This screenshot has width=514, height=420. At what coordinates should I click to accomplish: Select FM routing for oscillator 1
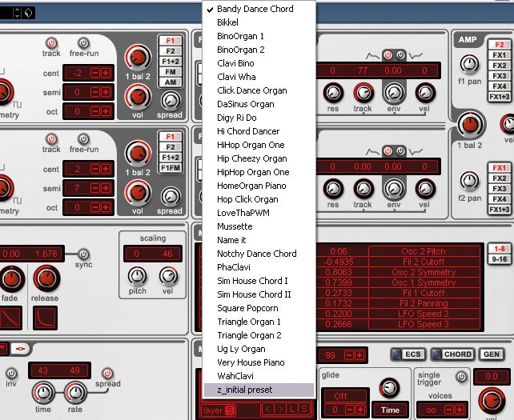171,72
